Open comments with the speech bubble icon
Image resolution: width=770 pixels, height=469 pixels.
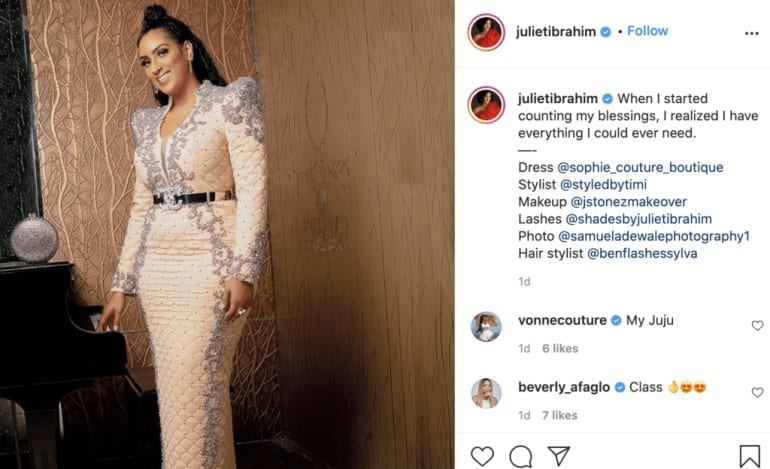click(521, 457)
